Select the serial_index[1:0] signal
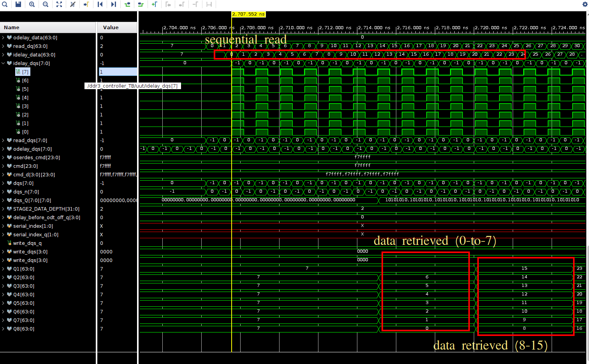 tap(30, 226)
